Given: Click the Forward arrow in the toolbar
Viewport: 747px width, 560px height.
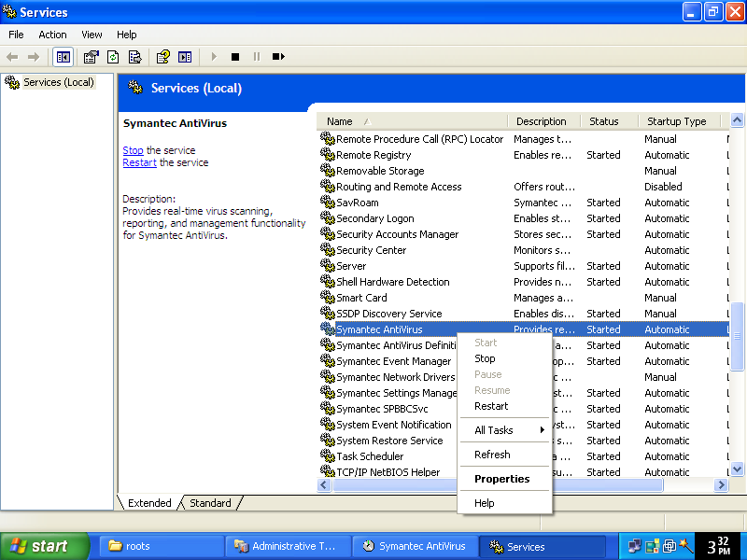Looking at the screenshot, I should click(34, 57).
